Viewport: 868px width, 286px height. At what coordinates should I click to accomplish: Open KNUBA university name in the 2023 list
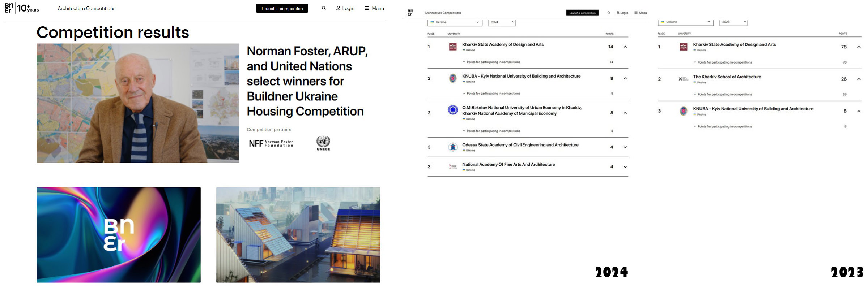[x=753, y=109]
